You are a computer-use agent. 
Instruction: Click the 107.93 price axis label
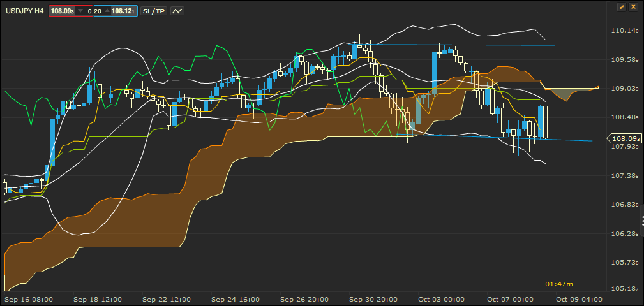624,147
